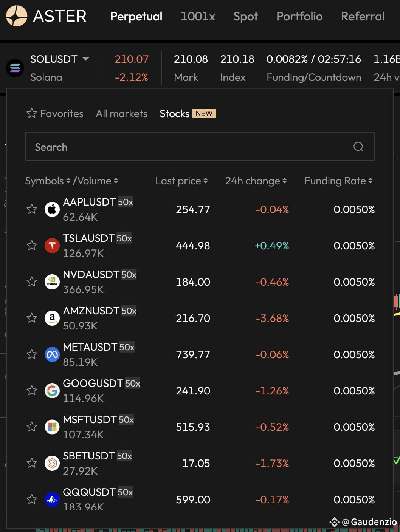Toggle the star for MSFTUSDT
This screenshot has width=400, height=532.
[x=32, y=427]
